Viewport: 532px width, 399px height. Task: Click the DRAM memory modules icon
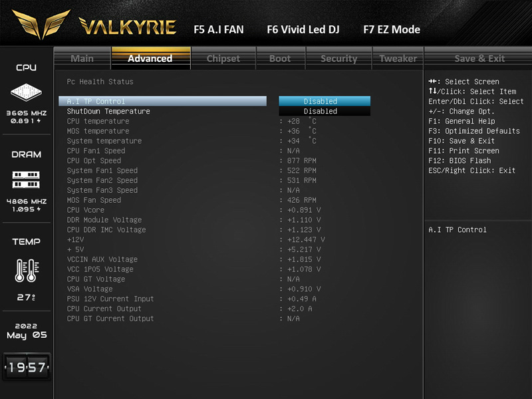[x=26, y=180]
